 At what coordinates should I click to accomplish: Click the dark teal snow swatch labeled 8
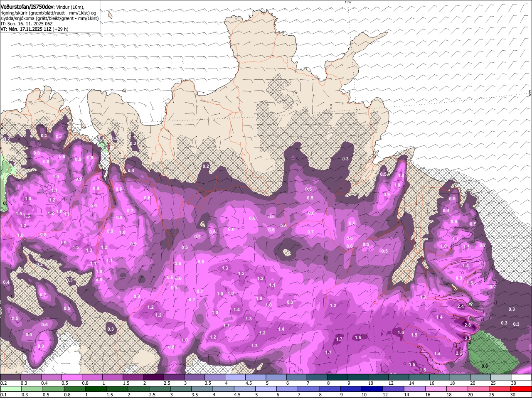(x=337, y=377)
